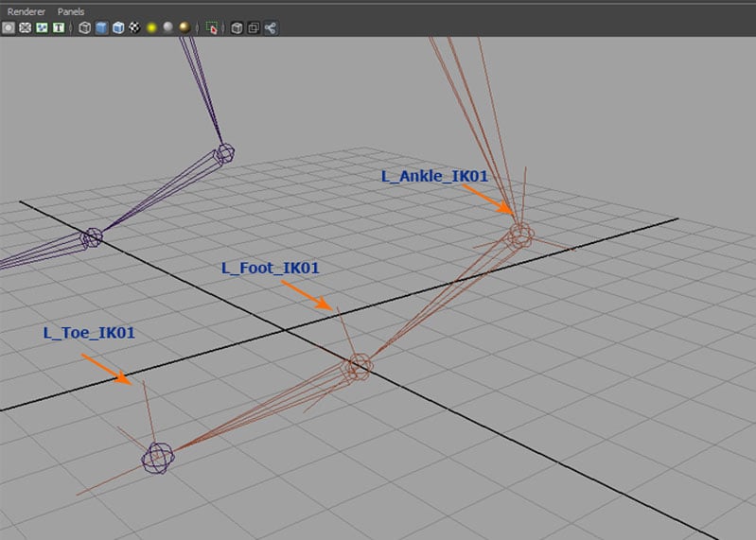This screenshot has height=540, width=756.
Task: Click the crossed-box icon beside Select Camera
Action: [x=26, y=28]
